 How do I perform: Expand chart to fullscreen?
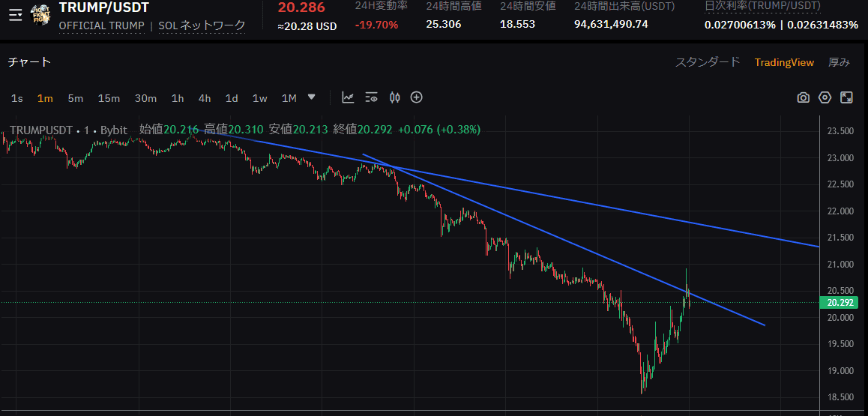(x=846, y=97)
